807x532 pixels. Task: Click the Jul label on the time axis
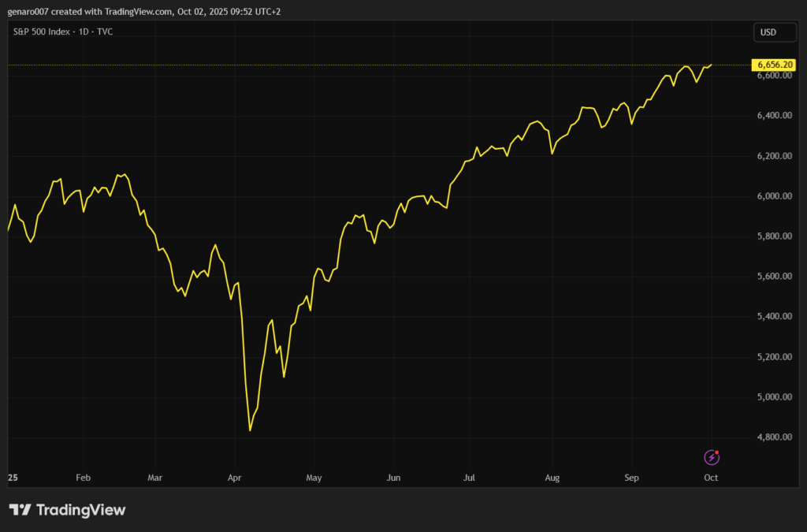point(469,478)
